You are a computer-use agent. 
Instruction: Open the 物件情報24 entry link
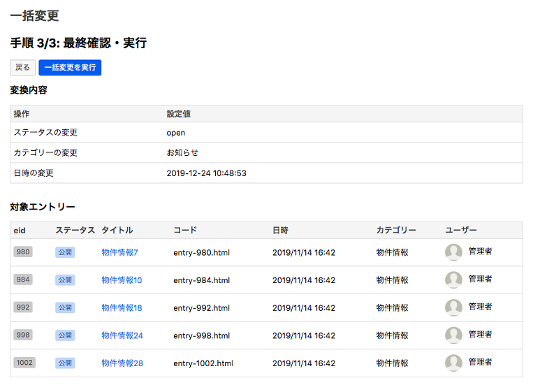click(122, 335)
